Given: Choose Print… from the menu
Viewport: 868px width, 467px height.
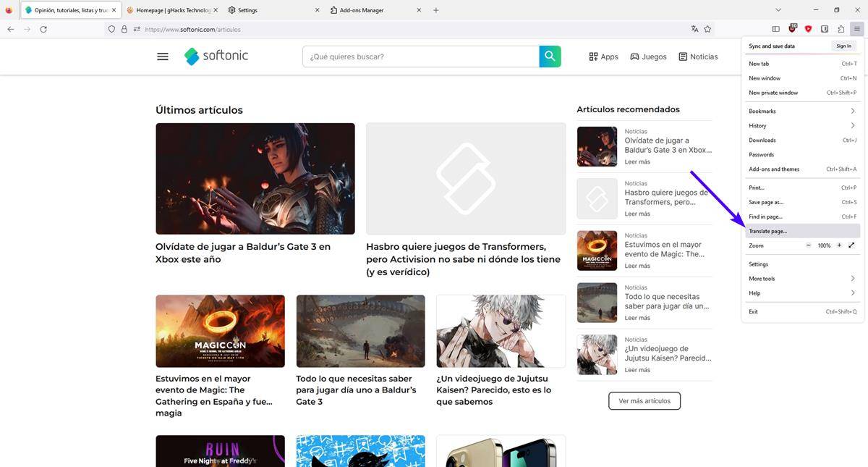Looking at the screenshot, I should (802, 188).
